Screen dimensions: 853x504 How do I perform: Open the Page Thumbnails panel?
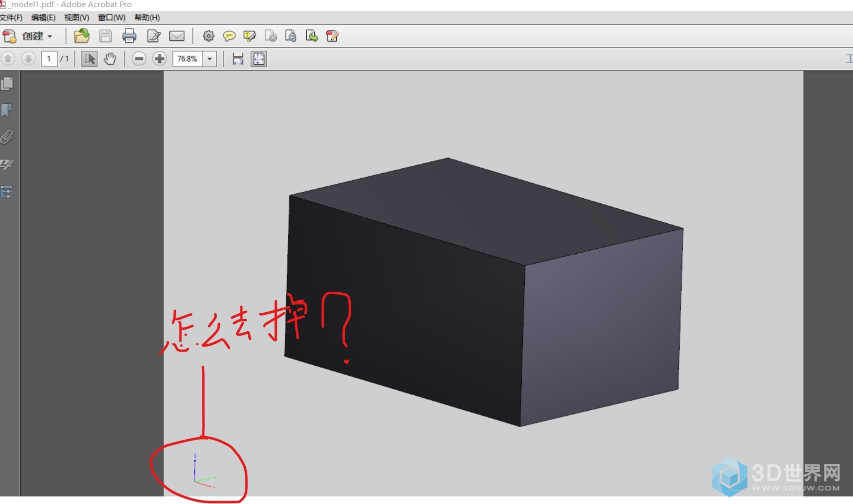pyautogui.click(x=7, y=83)
